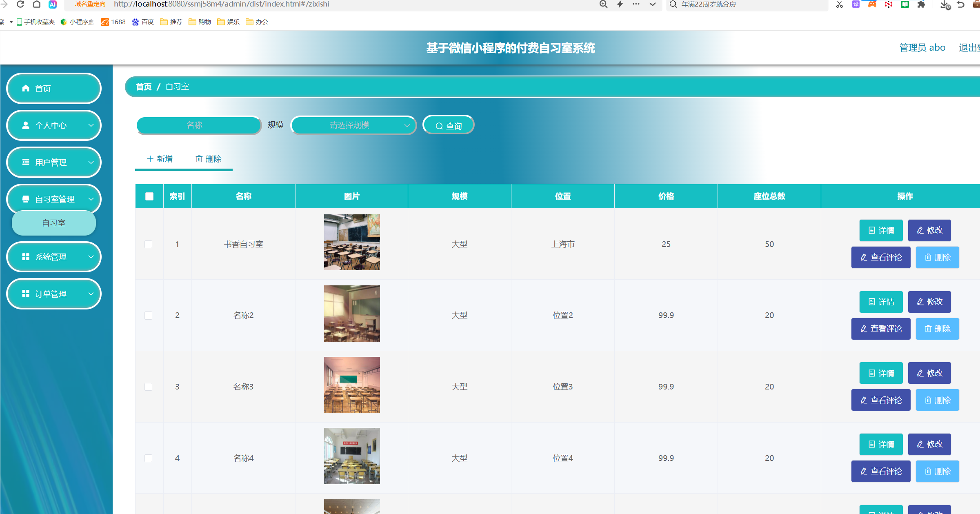980x514 pixels.
Task: Sort by the 价格 column header
Action: tap(666, 196)
